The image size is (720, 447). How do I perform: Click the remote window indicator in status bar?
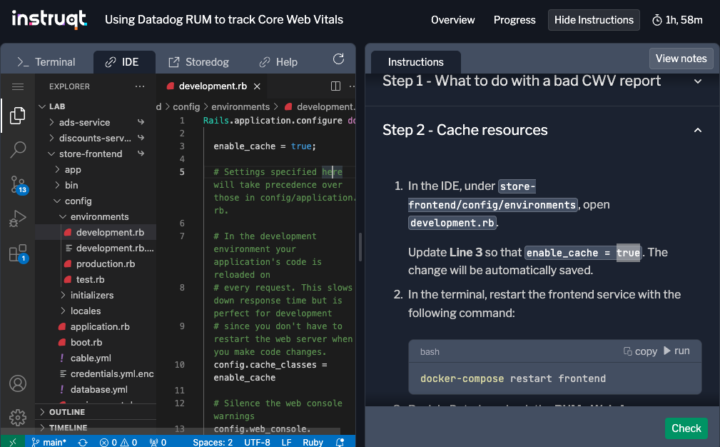(12, 442)
